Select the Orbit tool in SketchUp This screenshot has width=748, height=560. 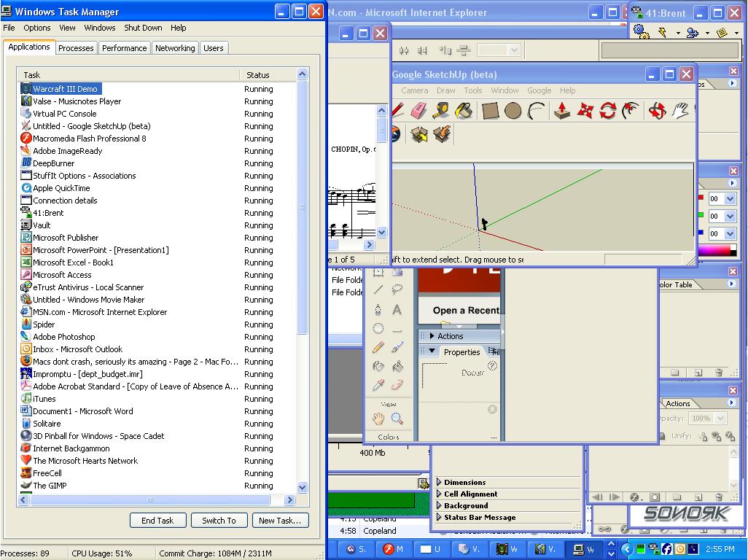pos(657,111)
